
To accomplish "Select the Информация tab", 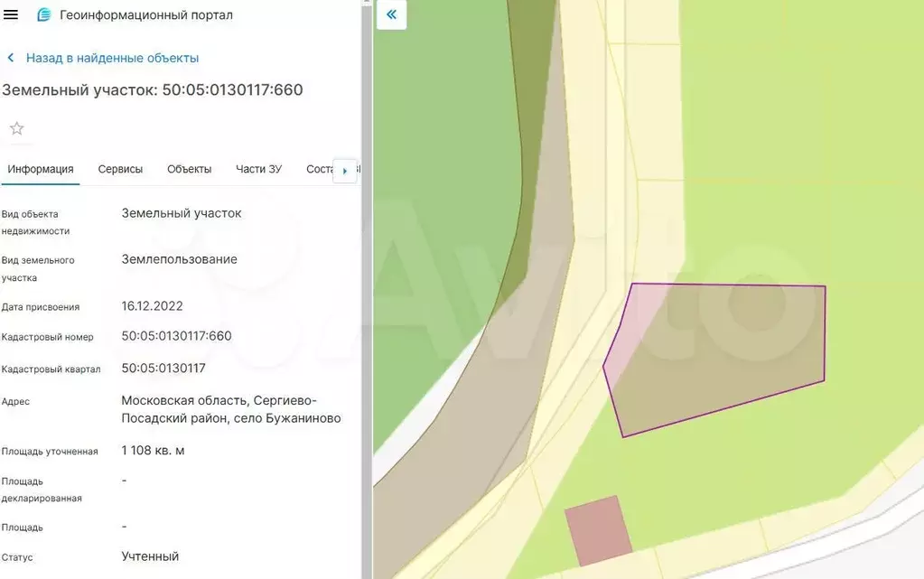I will click(40, 169).
